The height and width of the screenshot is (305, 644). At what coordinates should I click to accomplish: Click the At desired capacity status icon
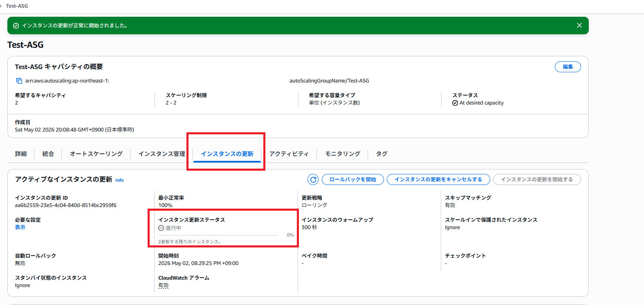[455, 103]
